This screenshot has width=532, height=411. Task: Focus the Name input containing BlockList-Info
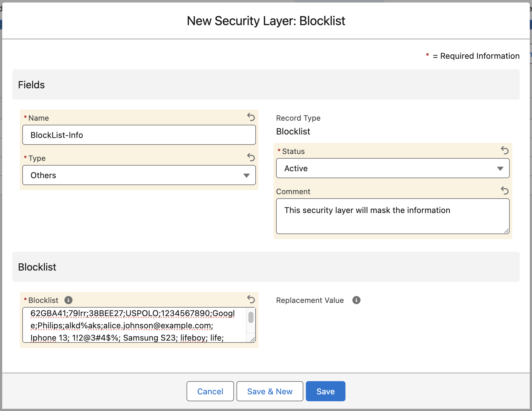139,135
